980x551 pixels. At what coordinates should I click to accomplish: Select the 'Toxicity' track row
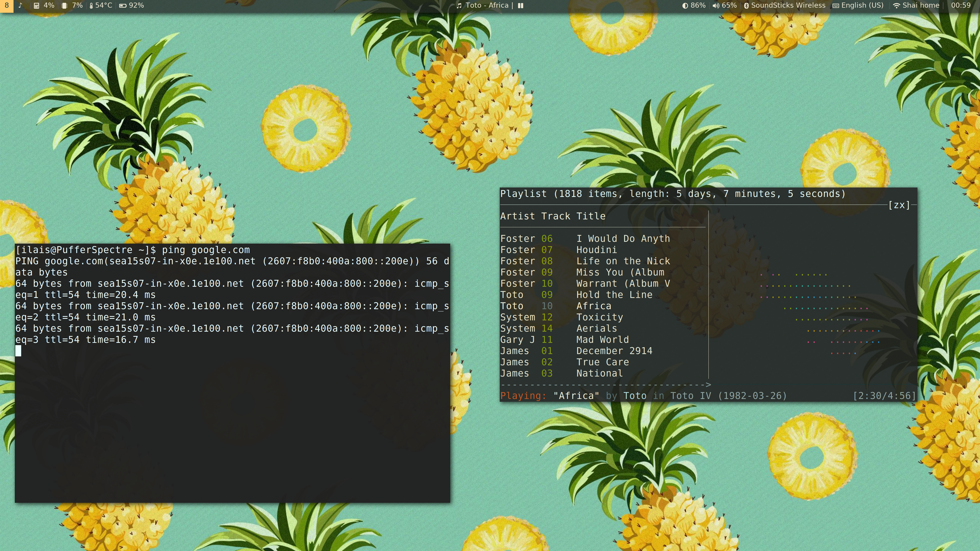(603, 318)
